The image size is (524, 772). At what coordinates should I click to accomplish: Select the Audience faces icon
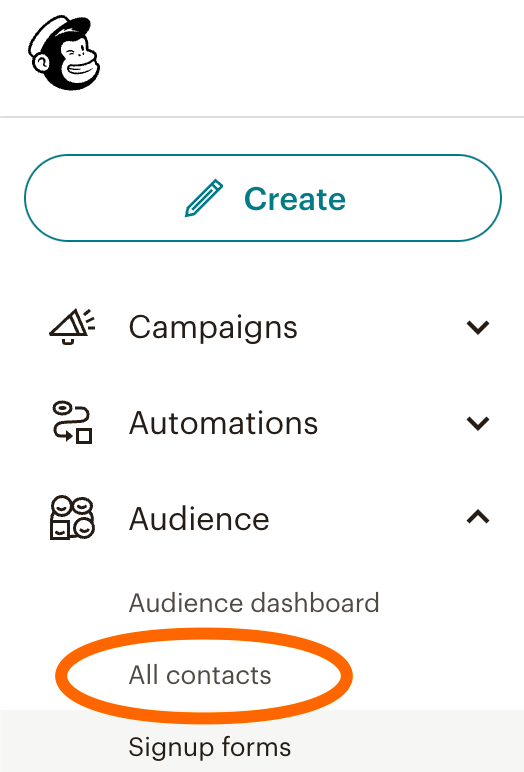72,517
